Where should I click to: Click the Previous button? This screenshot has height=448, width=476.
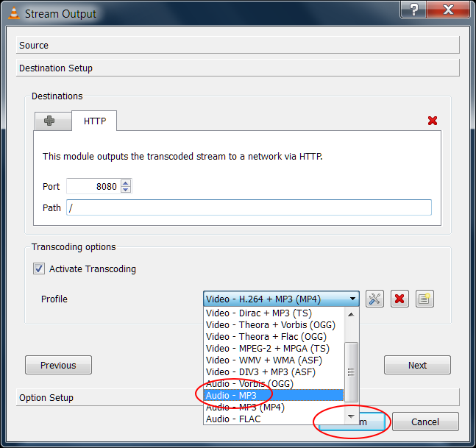pos(58,365)
